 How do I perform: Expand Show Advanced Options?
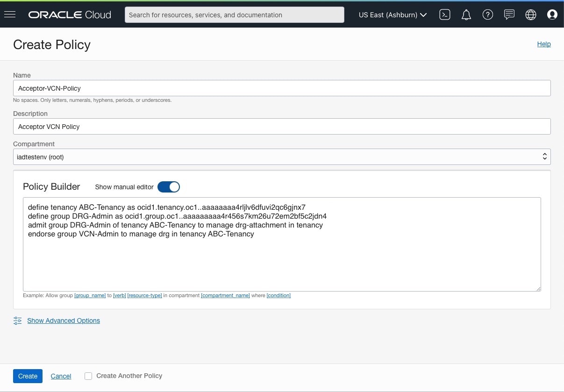tap(64, 321)
